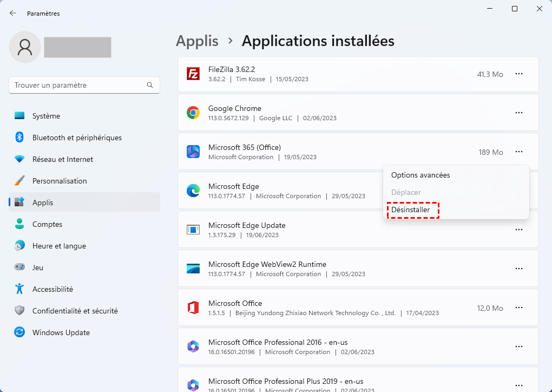Open Windows Update settings section

[61, 332]
